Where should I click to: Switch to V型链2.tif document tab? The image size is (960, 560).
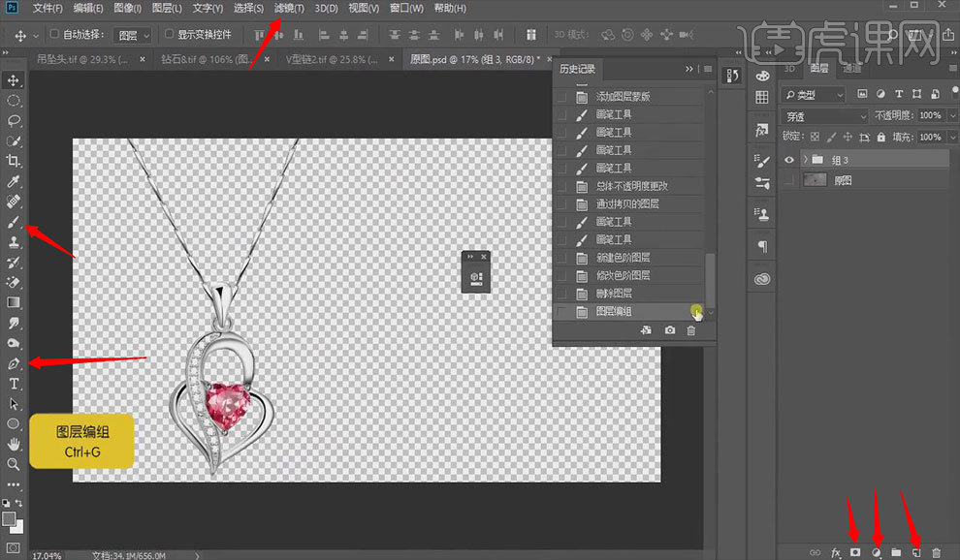tap(332, 59)
